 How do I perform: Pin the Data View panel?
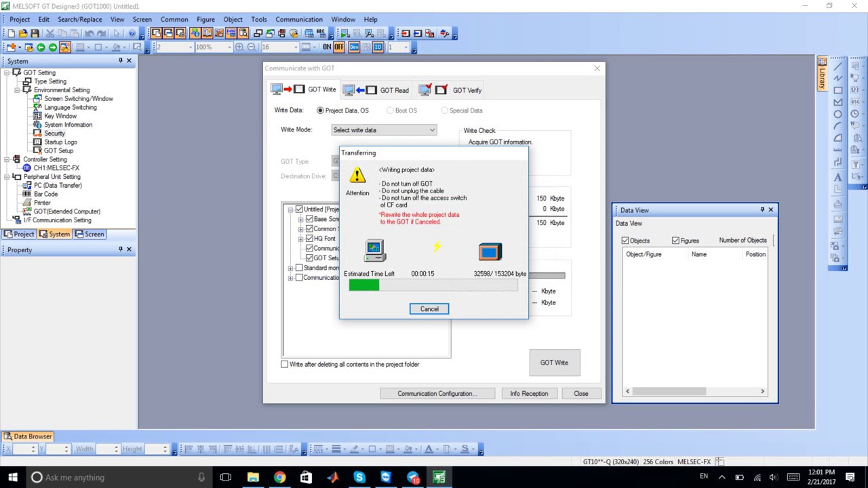pos(762,209)
